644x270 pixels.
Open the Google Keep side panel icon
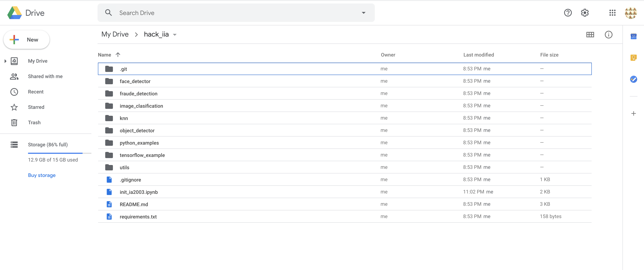coord(633,58)
